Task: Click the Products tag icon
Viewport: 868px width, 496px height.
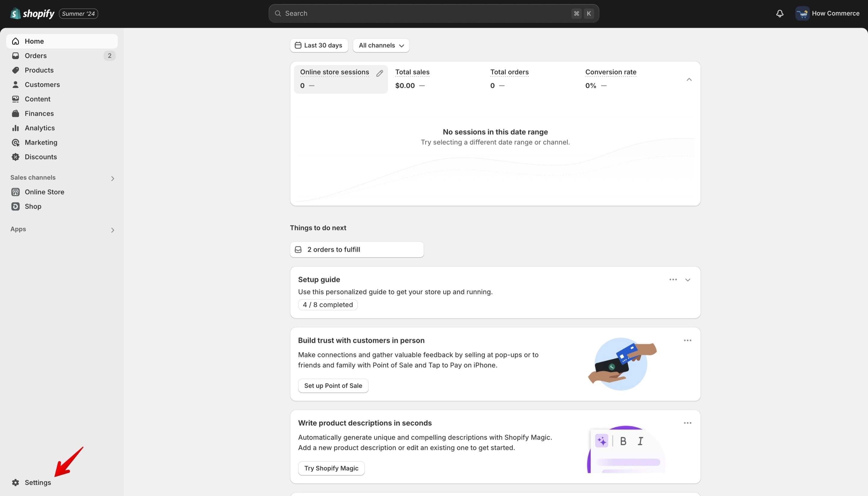Action: (15, 70)
